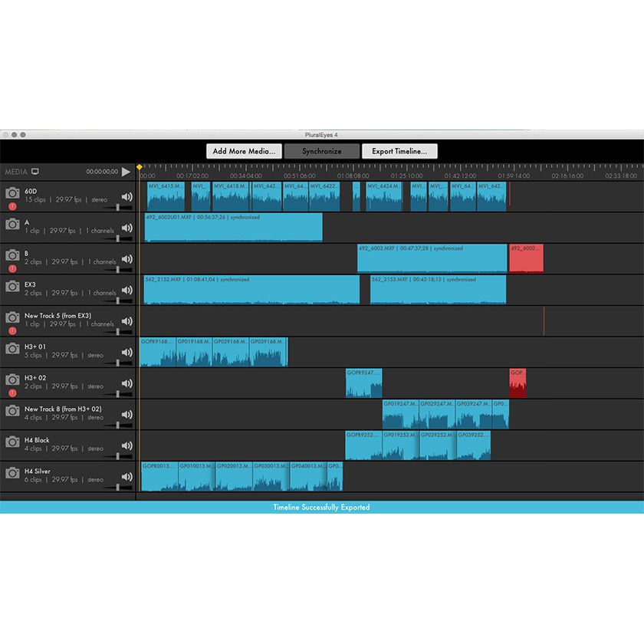Click the camera icon of H4 Black track
The height and width of the screenshot is (644, 644).
[x=12, y=442]
